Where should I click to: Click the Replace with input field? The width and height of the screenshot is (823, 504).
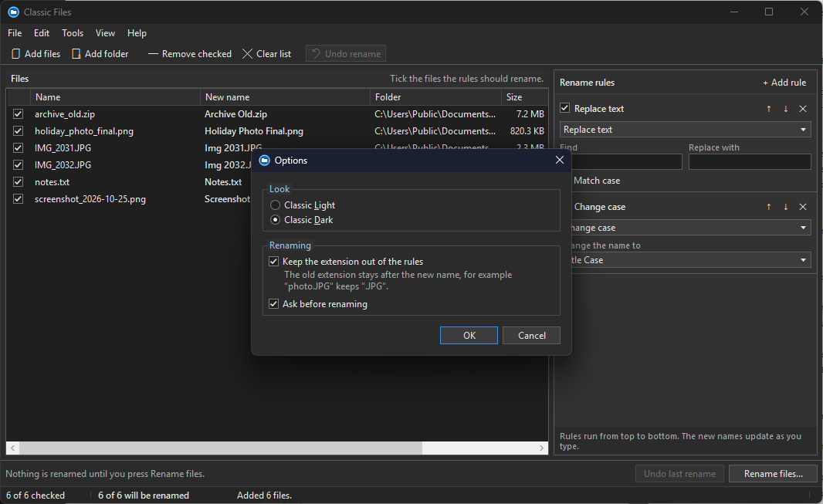tap(750, 161)
